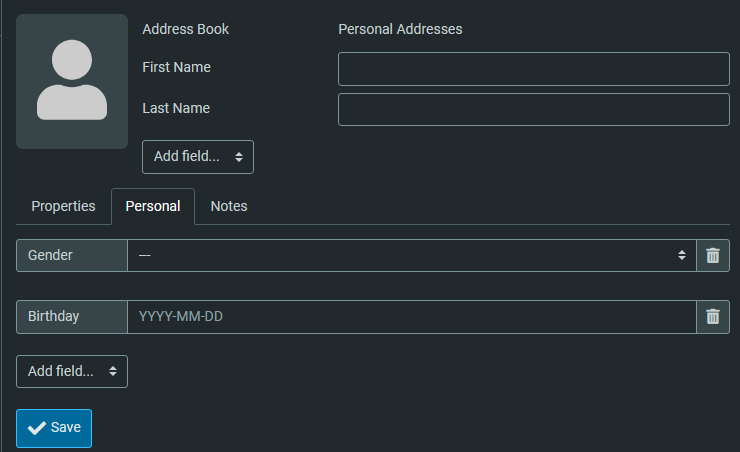Click the Last Name label
740x452 pixels.
(176, 108)
